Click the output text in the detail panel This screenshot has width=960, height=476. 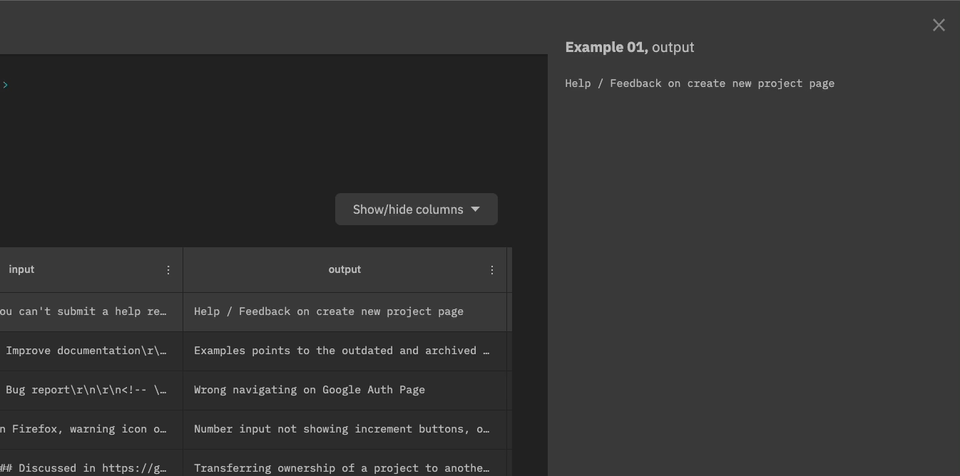(699, 84)
